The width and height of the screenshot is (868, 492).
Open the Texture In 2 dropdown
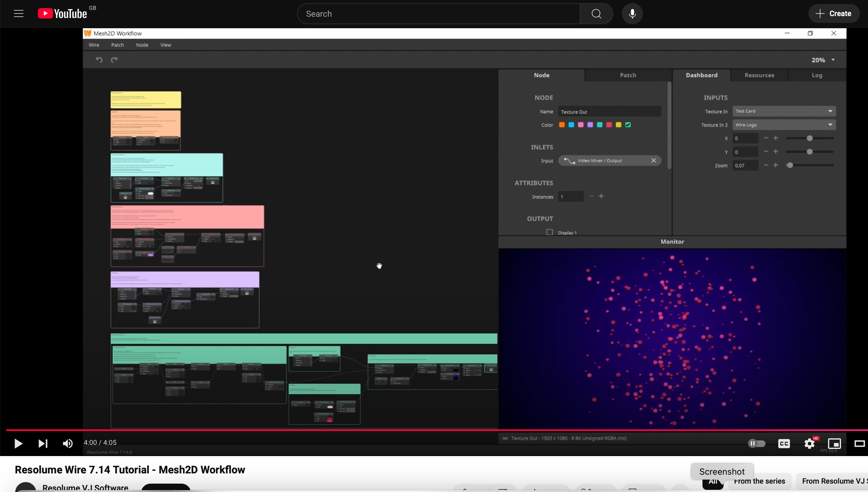coord(784,125)
